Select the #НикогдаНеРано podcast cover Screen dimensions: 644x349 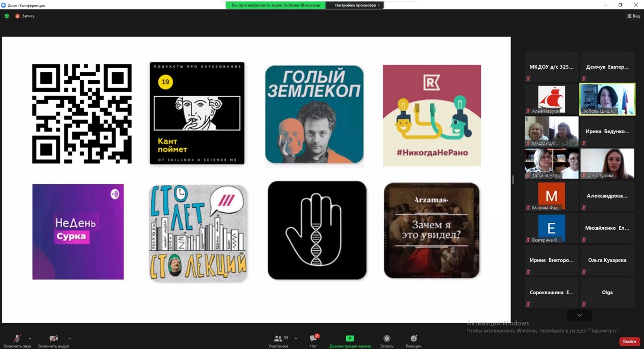(x=432, y=115)
